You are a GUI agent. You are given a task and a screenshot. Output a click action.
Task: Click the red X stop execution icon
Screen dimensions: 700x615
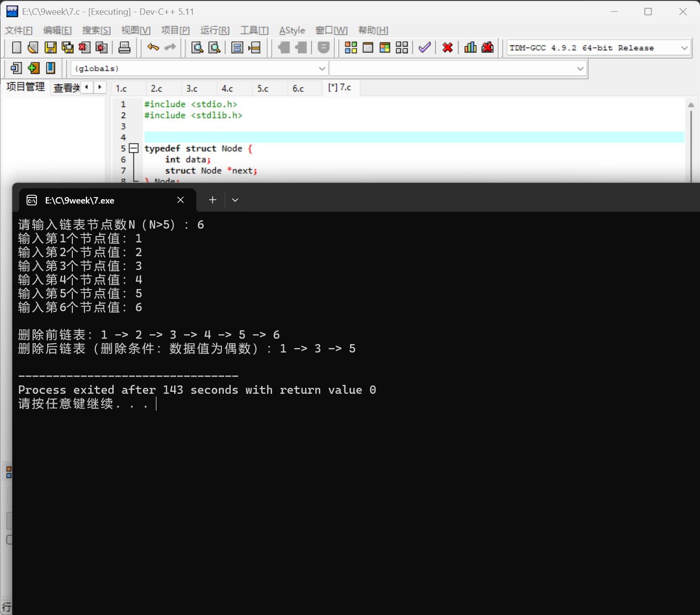[448, 48]
